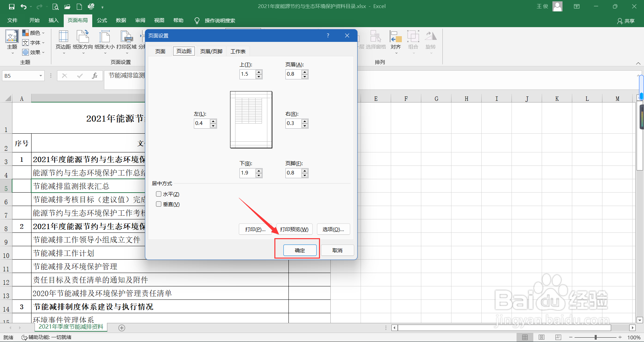Viewport: 644px width, 342px height.
Task: Click the OK (确定) button
Action: click(x=300, y=250)
